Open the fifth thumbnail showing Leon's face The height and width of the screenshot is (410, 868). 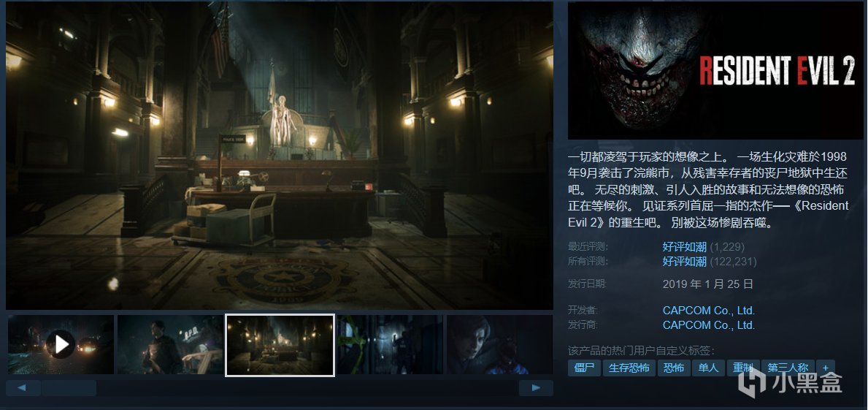[x=499, y=345]
